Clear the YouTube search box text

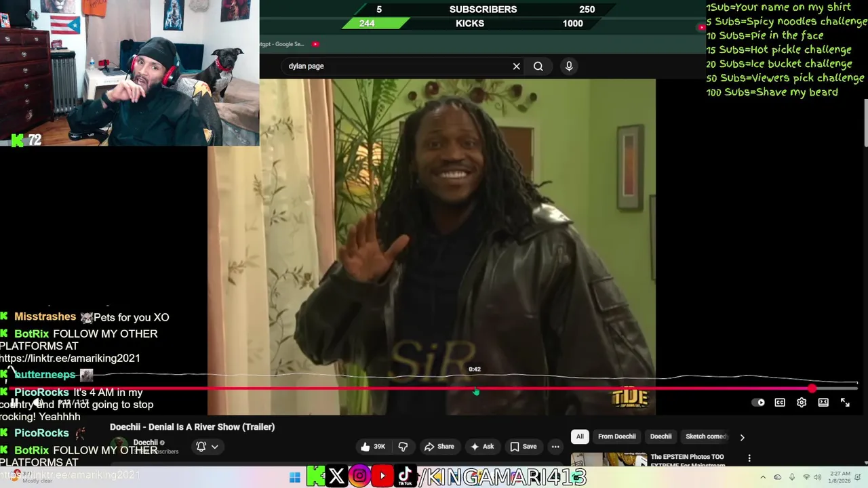516,66
